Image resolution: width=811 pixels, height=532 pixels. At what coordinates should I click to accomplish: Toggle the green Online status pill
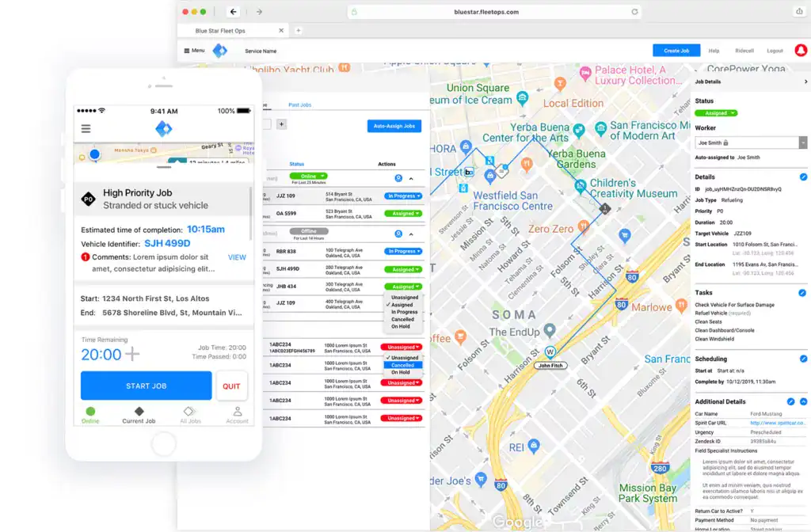[308, 176]
